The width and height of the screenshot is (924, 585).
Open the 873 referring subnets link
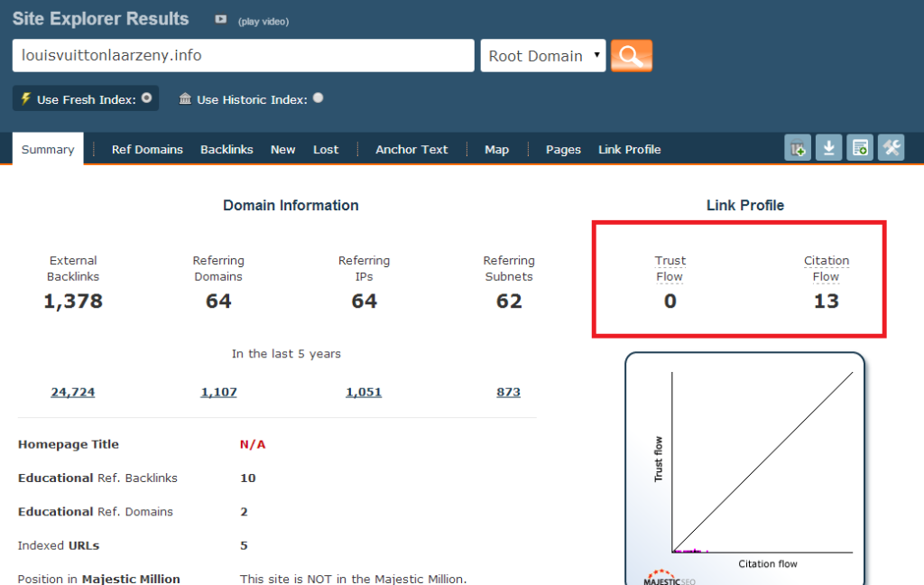[x=509, y=392]
